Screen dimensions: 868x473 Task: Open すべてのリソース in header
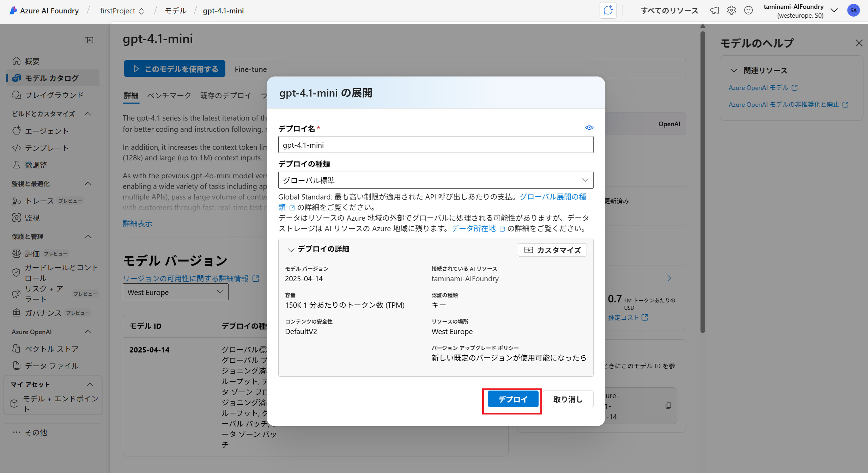click(x=669, y=11)
